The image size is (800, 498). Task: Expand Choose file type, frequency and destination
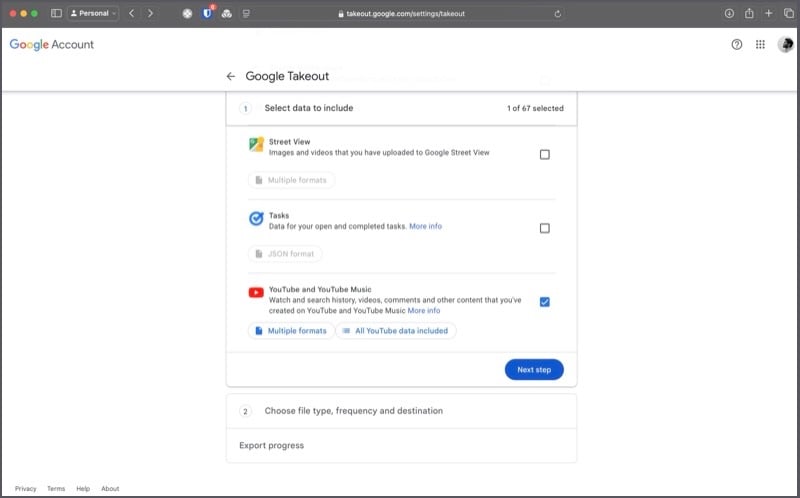(402, 411)
